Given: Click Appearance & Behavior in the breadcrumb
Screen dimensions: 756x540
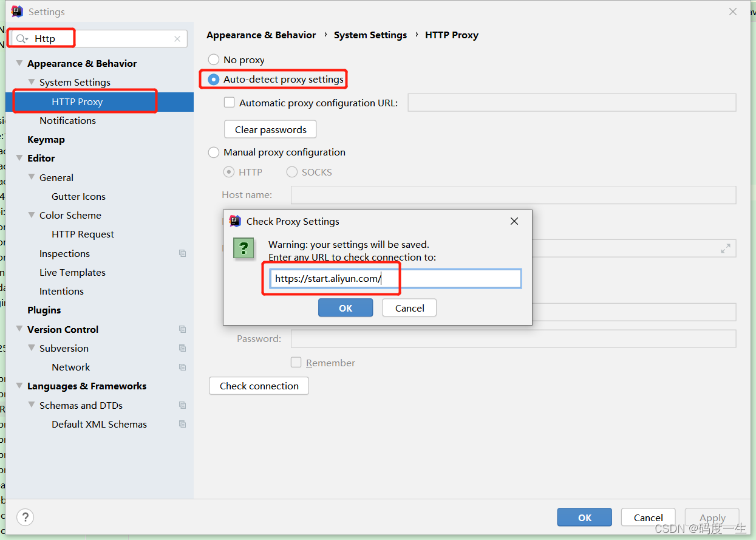Looking at the screenshot, I should (x=261, y=35).
